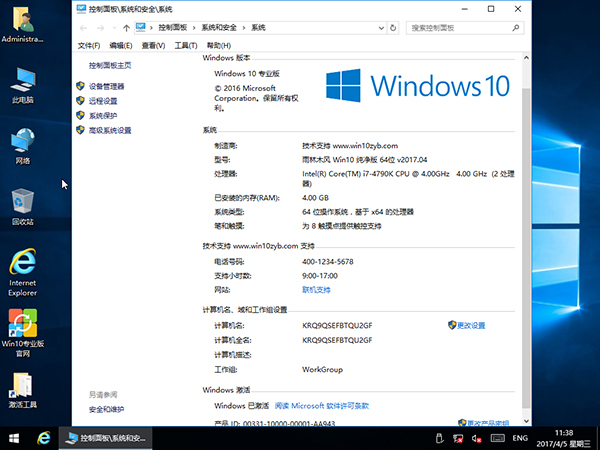Click 系统保护 sidebar link
600x450 pixels.
[x=102, y=116]
